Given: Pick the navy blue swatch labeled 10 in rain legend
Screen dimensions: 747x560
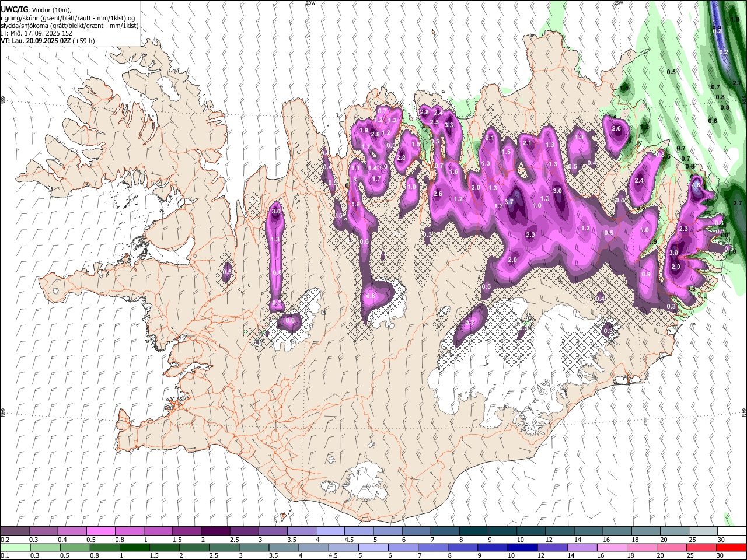Looking at the screenshot, I should [x=522, y=547].
